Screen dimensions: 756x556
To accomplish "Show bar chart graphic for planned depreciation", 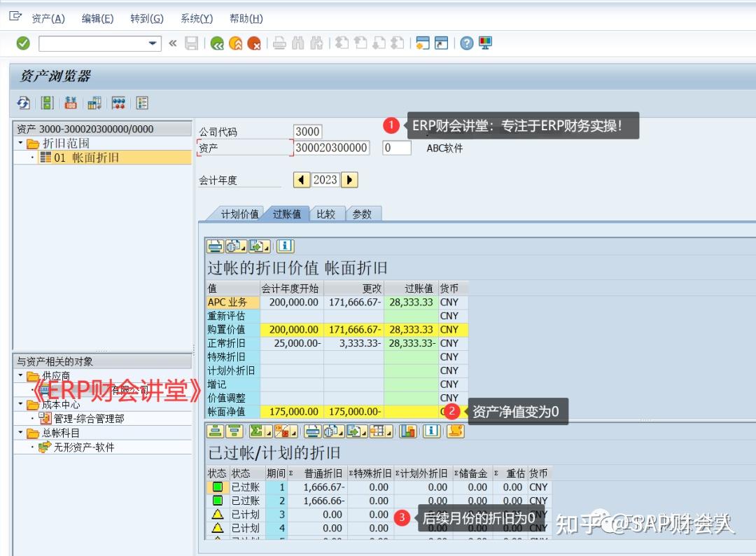I will coord(408,431).
